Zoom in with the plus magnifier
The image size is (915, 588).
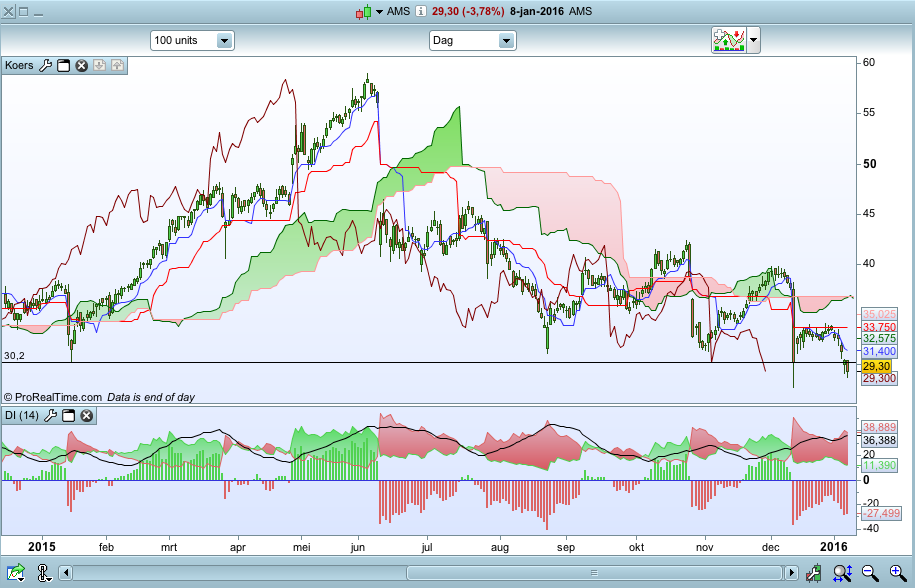click(899, 573)
